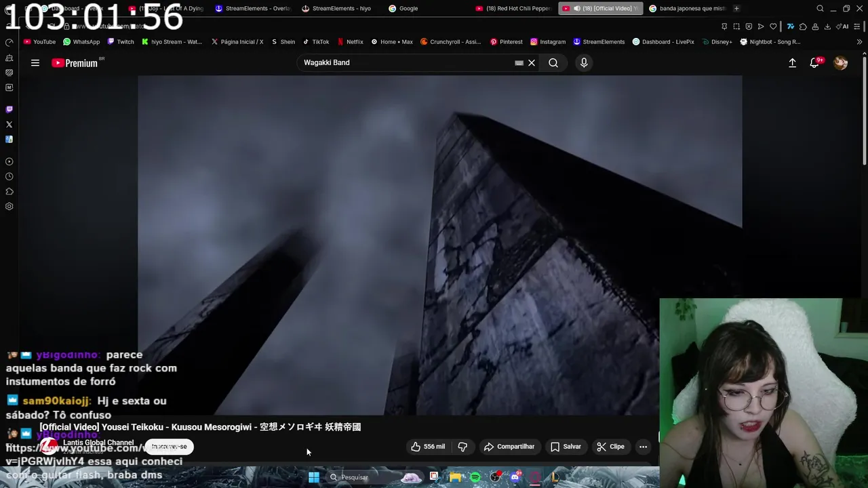The height and width of the screenshot is (488, 868).
Task: Open more actions three-dot menu
Action: pos(643,447)
